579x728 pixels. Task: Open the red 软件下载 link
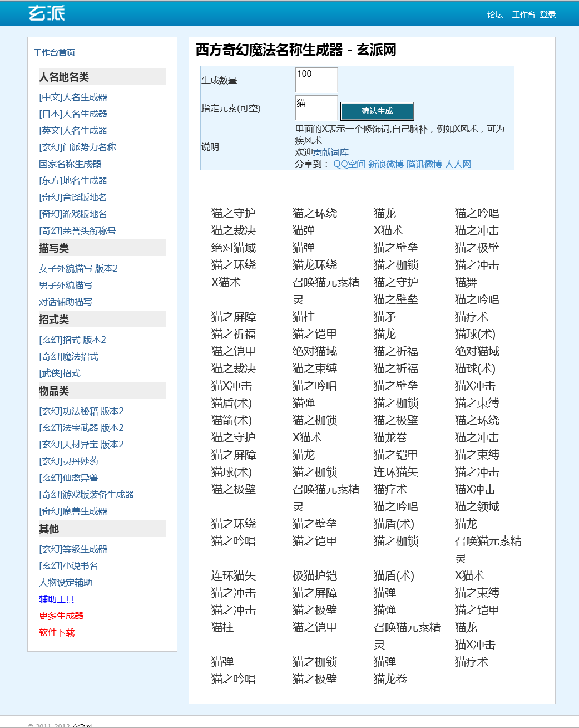[57, 632]
